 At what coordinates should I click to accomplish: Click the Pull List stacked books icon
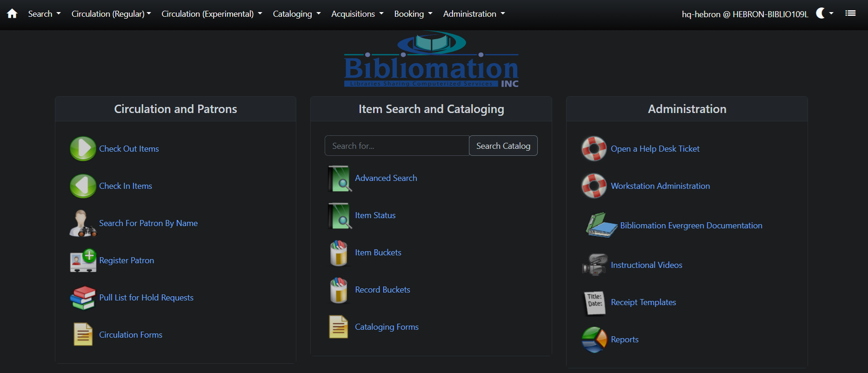pyautogui.click(x=83, y=298)
